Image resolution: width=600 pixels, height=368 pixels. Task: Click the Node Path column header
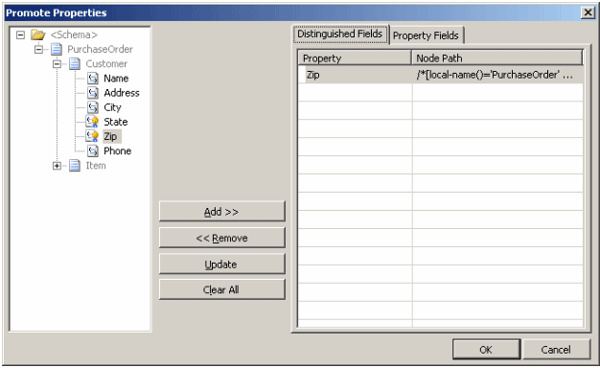497,58
